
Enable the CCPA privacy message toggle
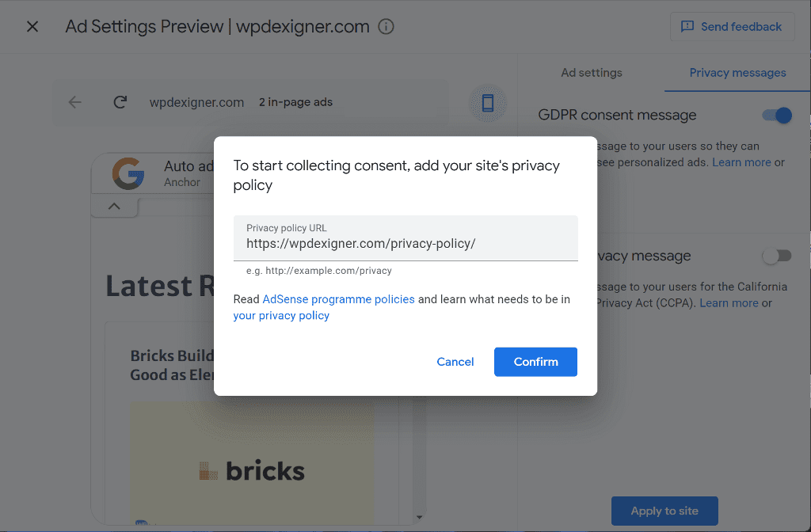pos(776,256)
